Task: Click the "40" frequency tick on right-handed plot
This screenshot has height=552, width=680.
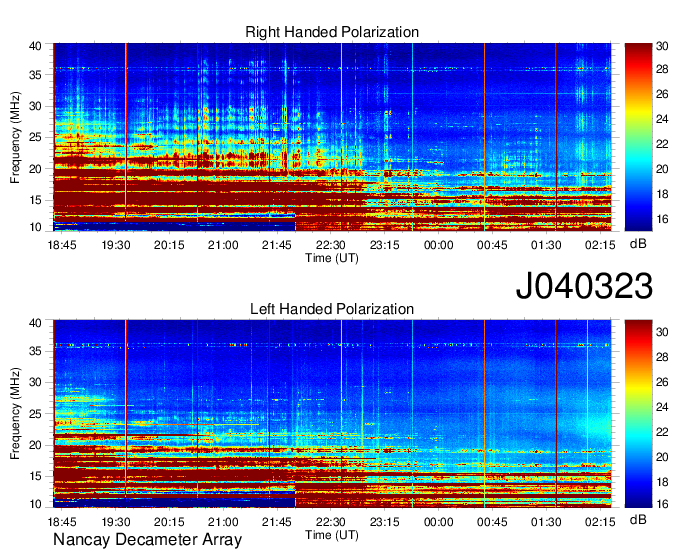Action: pos(35,46)
